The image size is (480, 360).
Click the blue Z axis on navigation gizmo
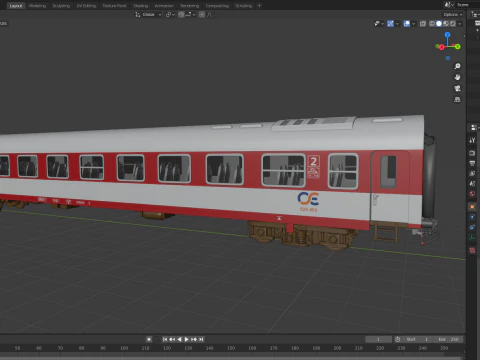tap(448, 35)
